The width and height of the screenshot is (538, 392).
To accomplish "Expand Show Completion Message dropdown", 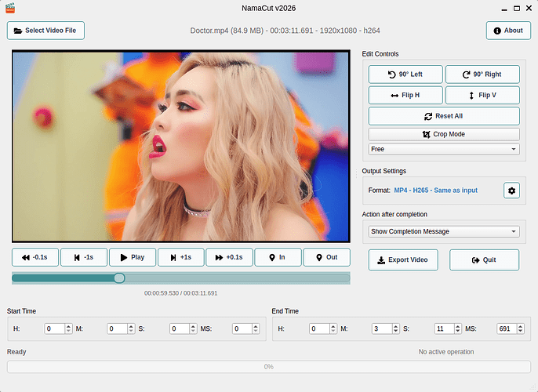I will tap(444, 231).
